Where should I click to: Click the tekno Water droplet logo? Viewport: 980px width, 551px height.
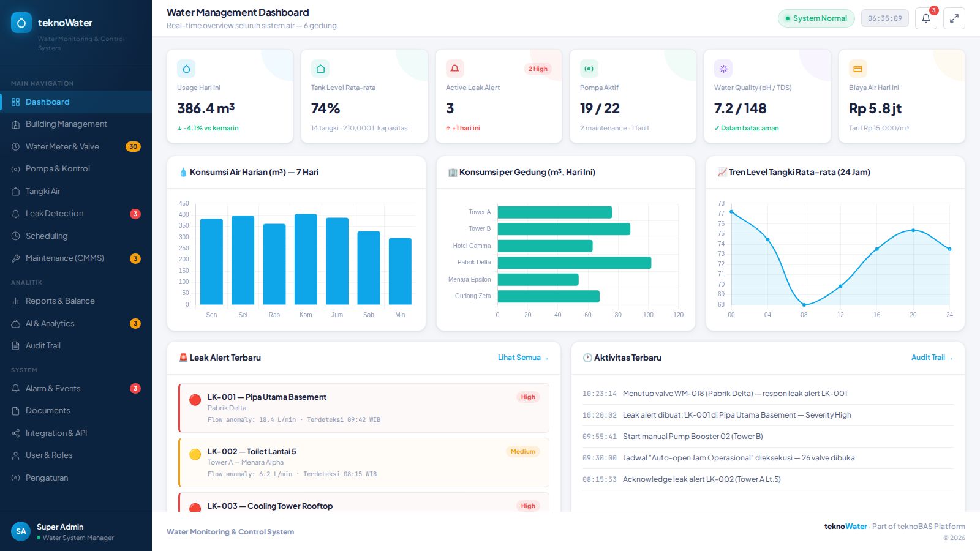tap(21, 23)
